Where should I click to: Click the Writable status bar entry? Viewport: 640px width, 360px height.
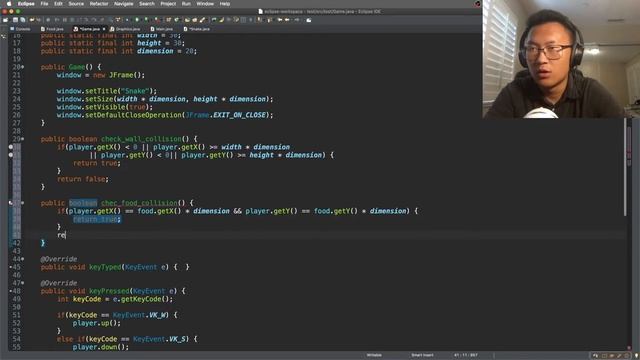374,355
